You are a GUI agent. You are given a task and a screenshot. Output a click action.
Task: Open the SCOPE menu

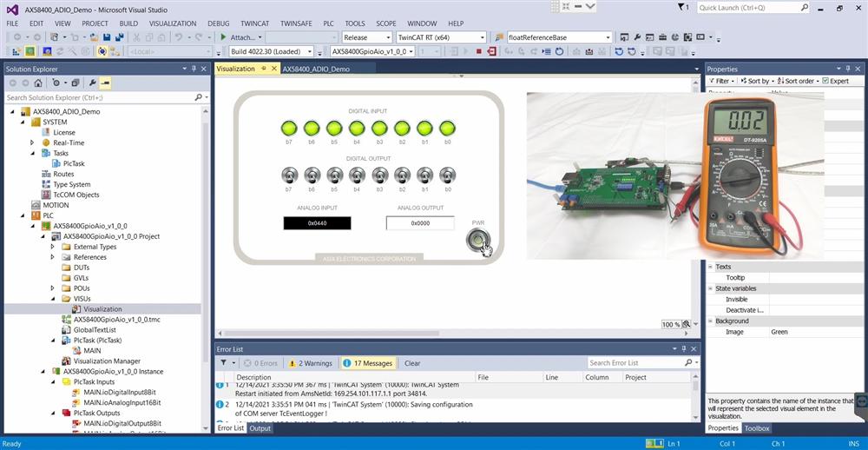(386, 23)
